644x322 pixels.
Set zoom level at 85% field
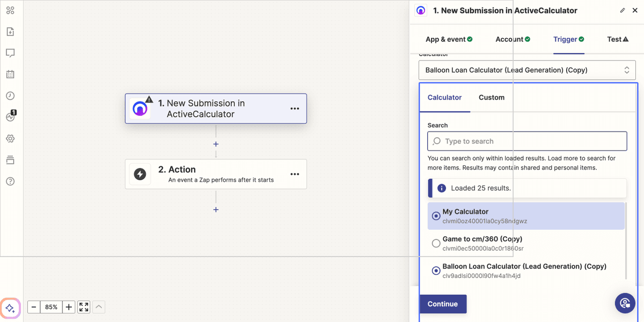(52, 307)
